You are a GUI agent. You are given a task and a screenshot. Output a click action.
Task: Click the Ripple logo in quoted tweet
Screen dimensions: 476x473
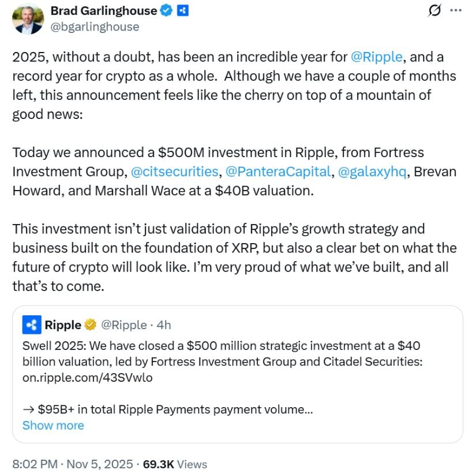31,325
